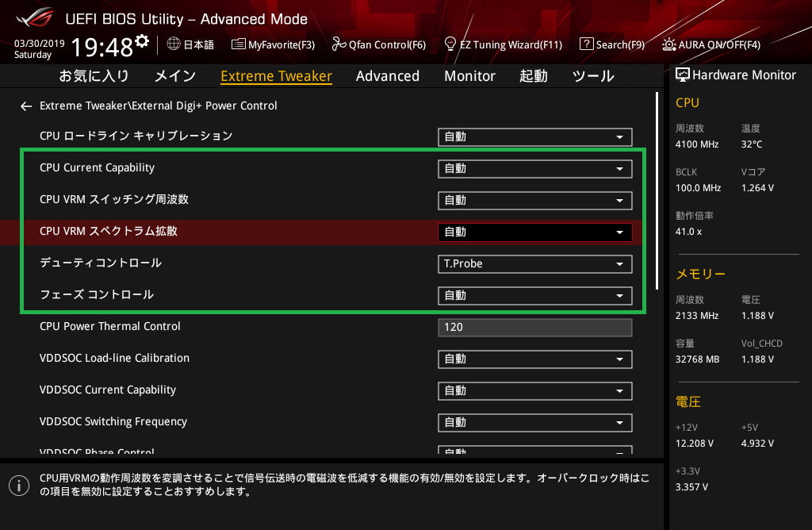
Task: Select CPU Power Thermal Control label
Action: coord(109,326)
